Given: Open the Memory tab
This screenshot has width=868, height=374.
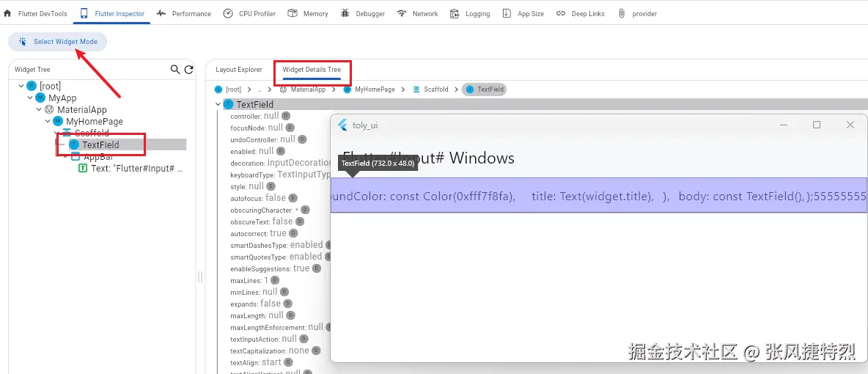Looking at the screenshot, I should [x=309, y=13].
